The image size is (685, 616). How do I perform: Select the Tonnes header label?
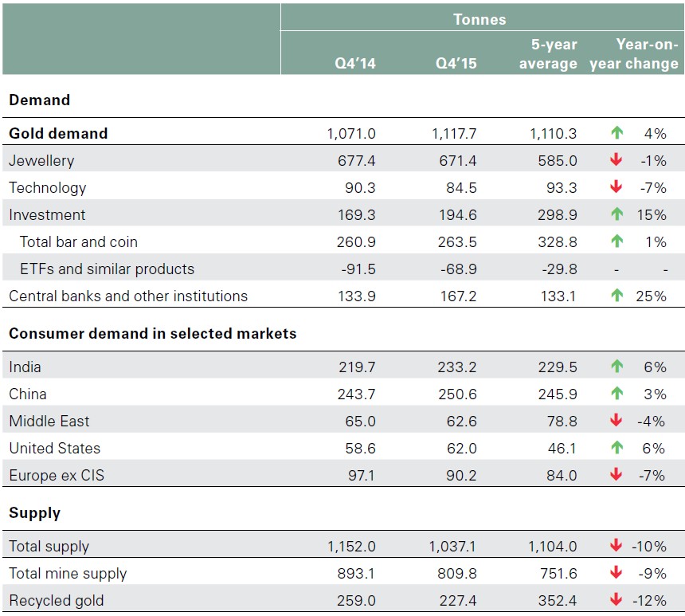point(479,19)
